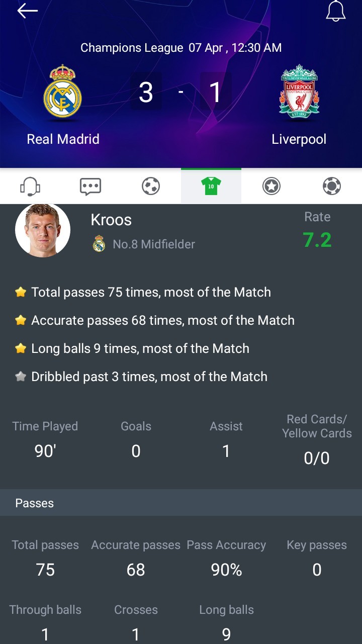Tap the Dribbled past 3 highlight
Screen dimensions: 362x644
149,377
